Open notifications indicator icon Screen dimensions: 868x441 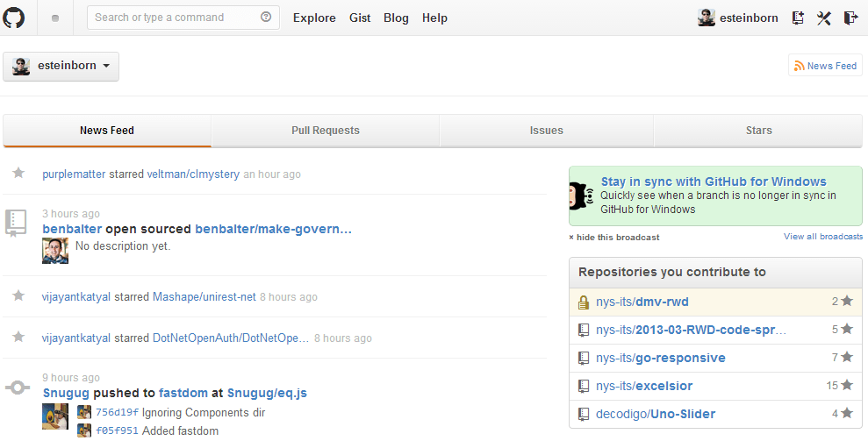(x=55, y=18)
